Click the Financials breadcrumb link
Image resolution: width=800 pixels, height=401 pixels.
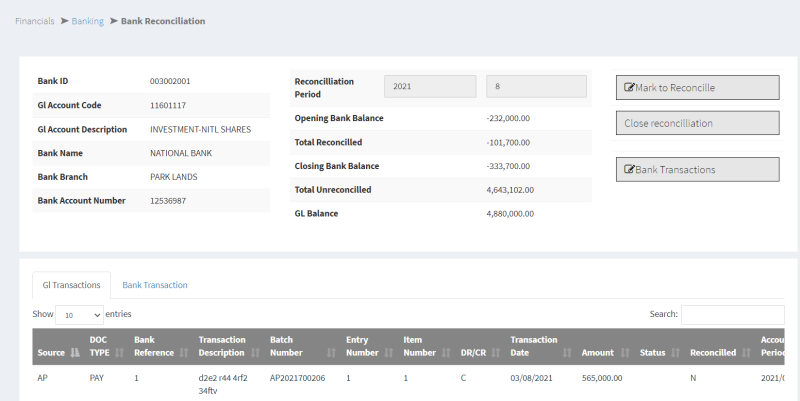pos(35,21)
